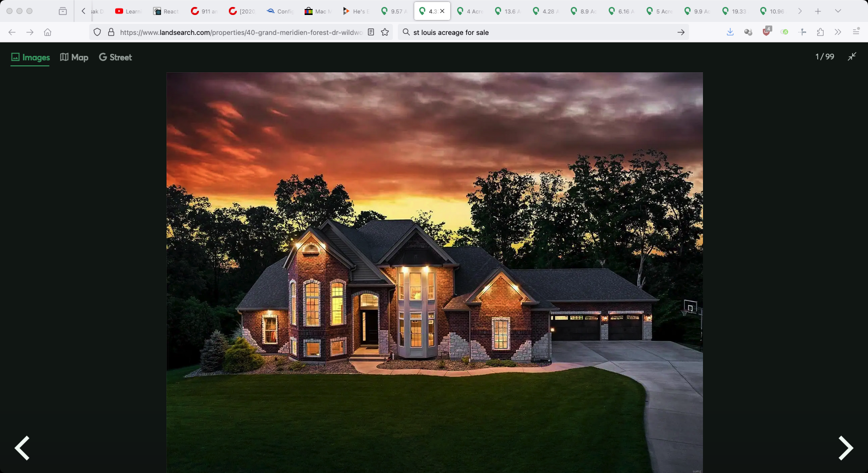Open the gray spheres extension icon
The image size is (868, 473).
pyautogui.click(x=748, y=32)
